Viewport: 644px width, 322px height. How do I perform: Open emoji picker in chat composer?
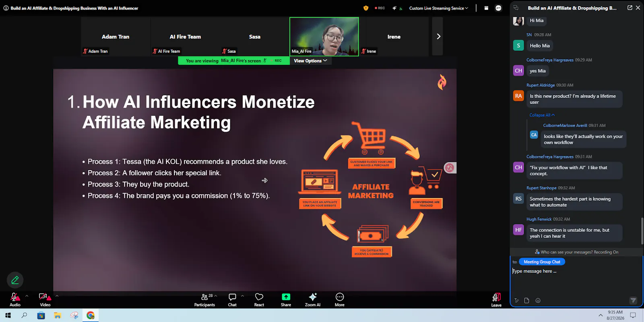pyautogui.click(x=538, y=300)
